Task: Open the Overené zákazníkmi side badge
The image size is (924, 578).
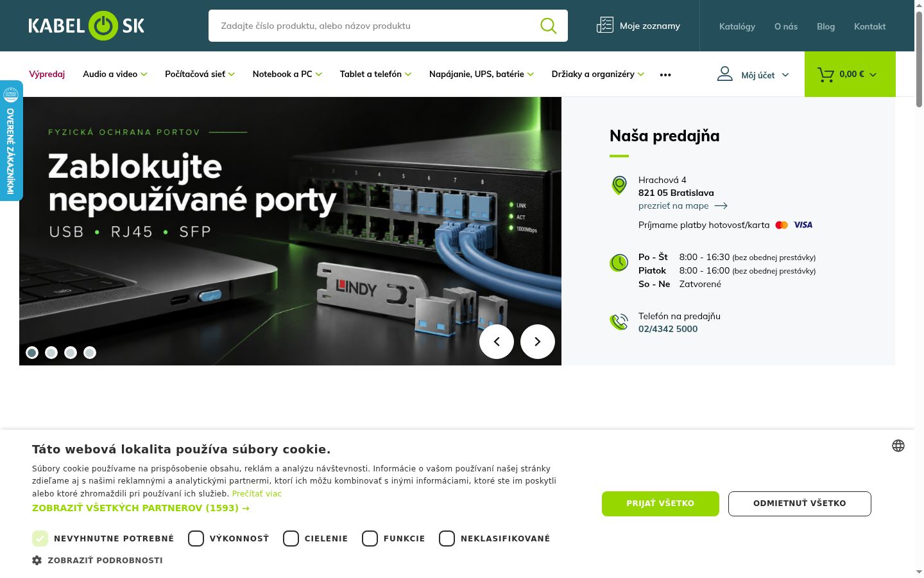Action: point(11,141)
